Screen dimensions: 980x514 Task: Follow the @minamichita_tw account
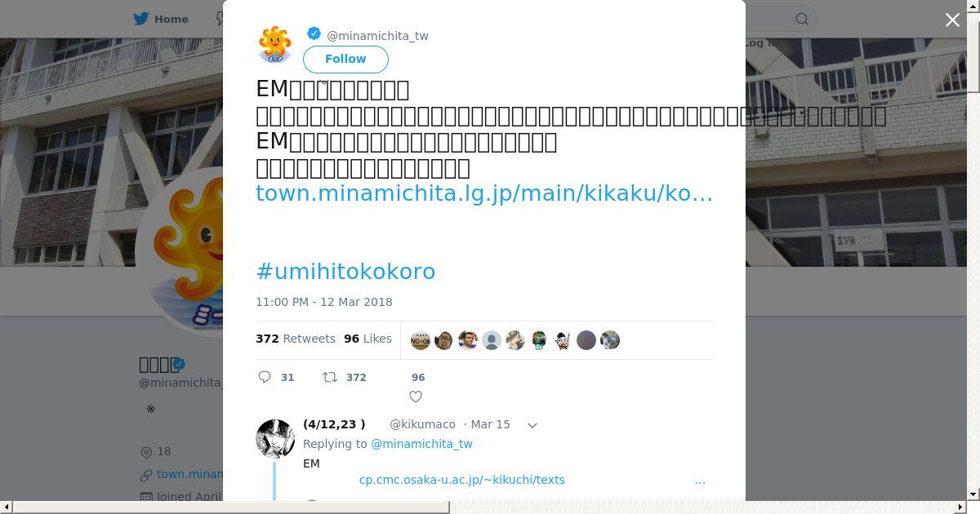pos(345,59)
